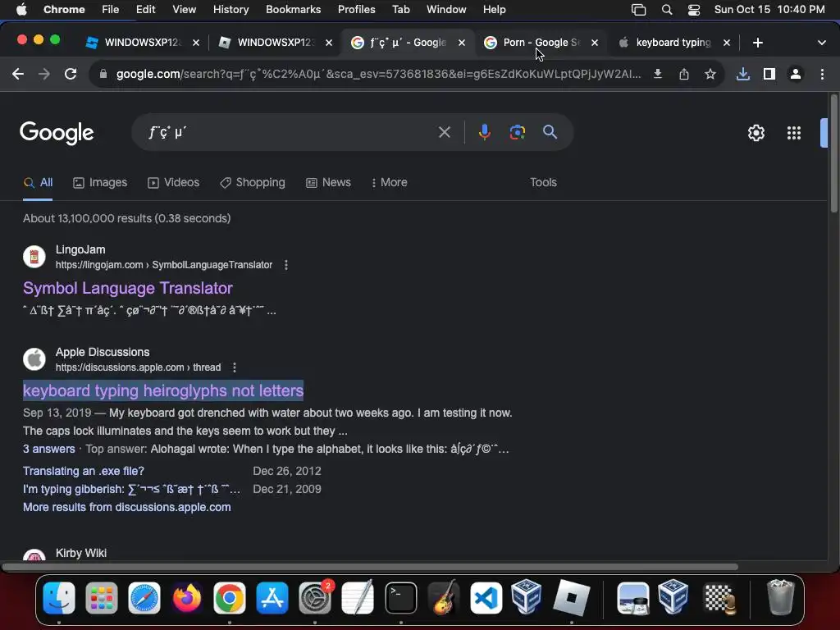Viewport: 840px width, 630px height.
Task: Open the Profiles menu
Action: (x=356, y=9)
